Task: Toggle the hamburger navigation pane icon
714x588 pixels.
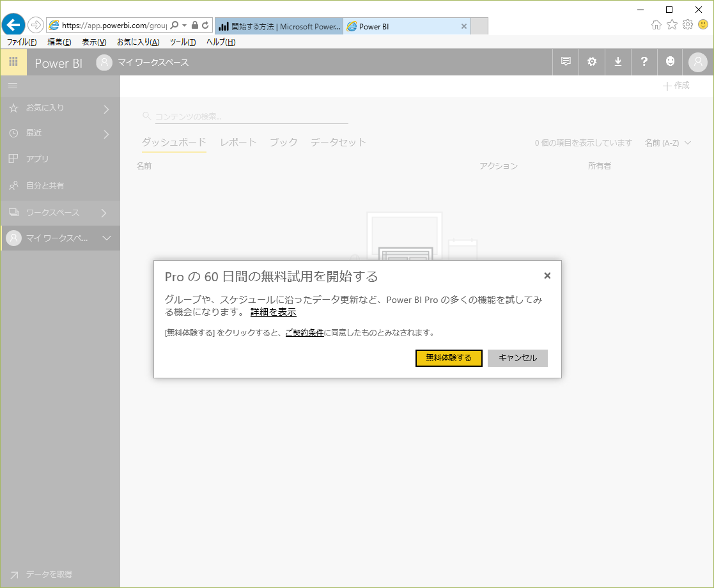Action: [13, 86]
